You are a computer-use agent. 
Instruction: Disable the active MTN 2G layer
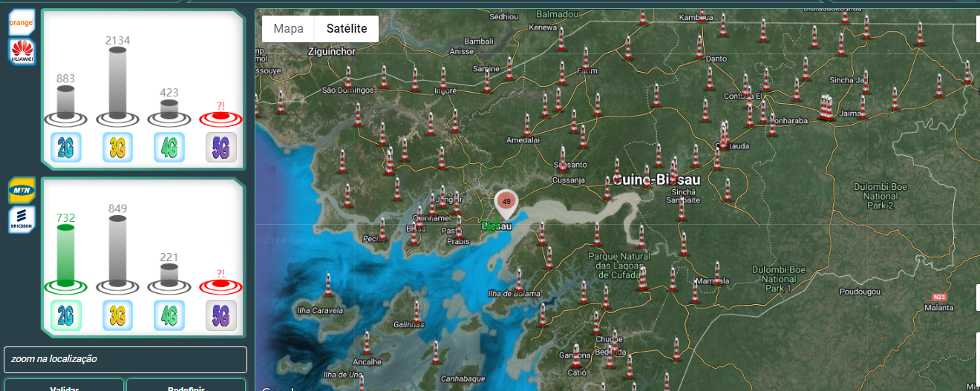click(x=65, y=315)
